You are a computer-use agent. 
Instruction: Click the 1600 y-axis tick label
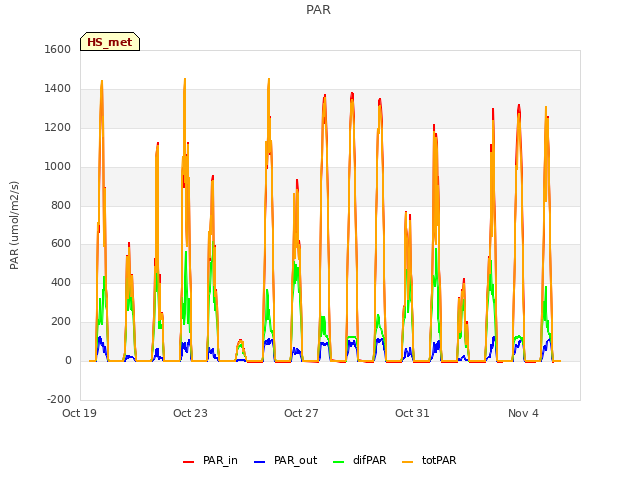coord(58,49)
